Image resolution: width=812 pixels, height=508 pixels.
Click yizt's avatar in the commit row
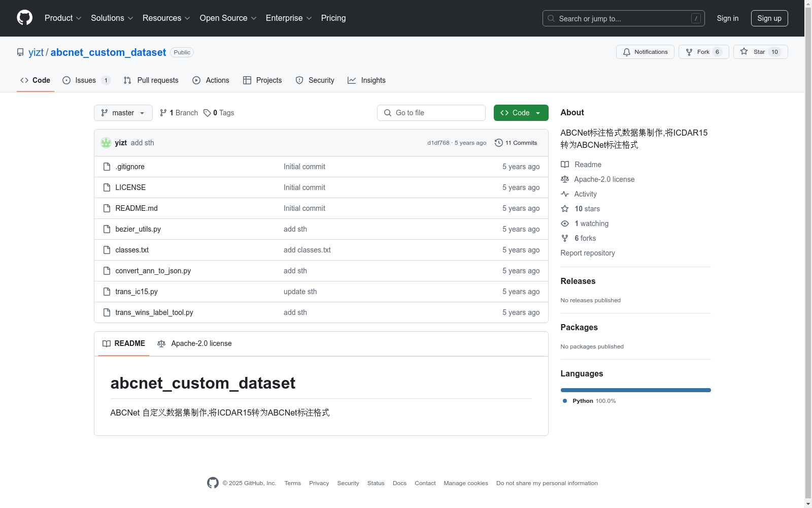point(106,143)
